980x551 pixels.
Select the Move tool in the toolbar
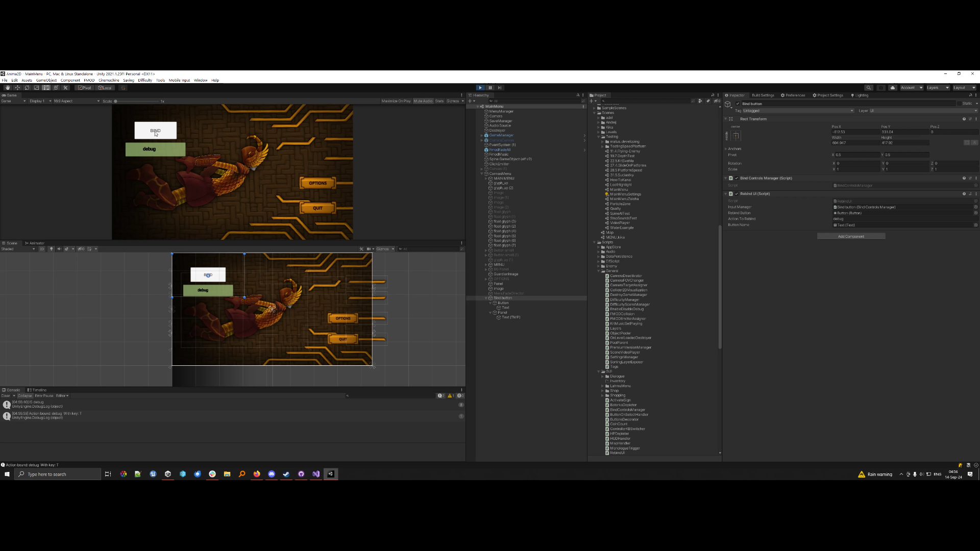point(17,88)
